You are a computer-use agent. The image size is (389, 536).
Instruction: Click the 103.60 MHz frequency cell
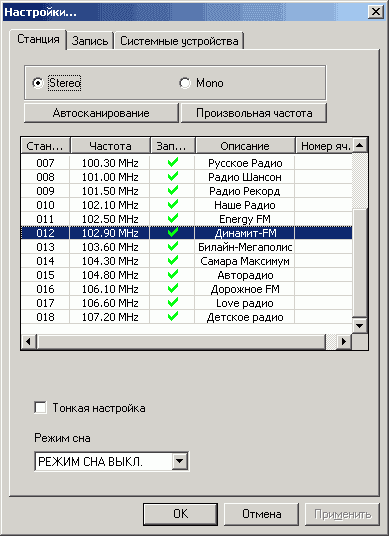(110, 247)
